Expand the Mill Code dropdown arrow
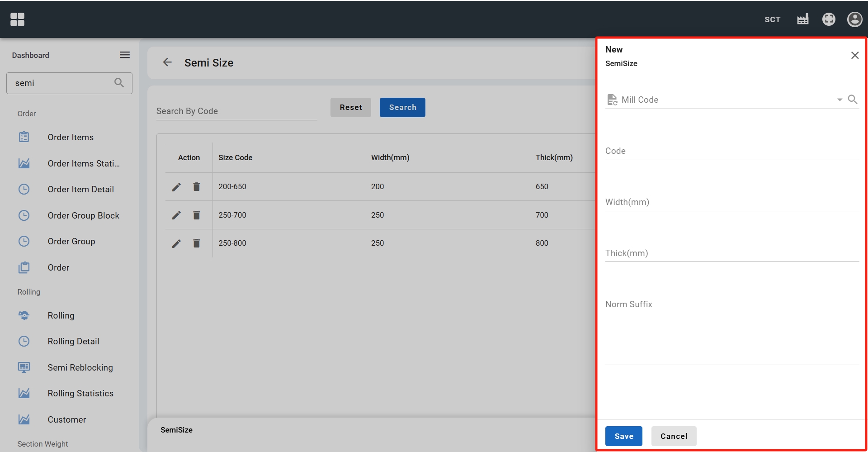 pos(839,100)
